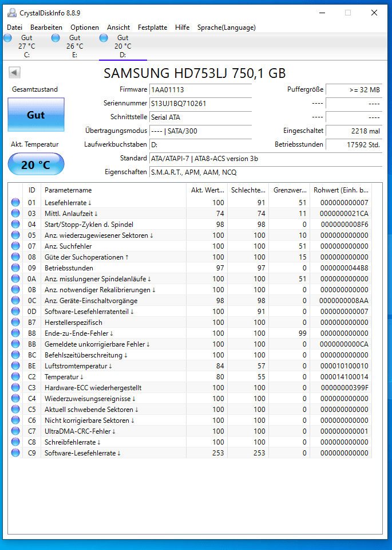Open the Hilfe menu
This screenshot has width=392, height=550.
182,27
